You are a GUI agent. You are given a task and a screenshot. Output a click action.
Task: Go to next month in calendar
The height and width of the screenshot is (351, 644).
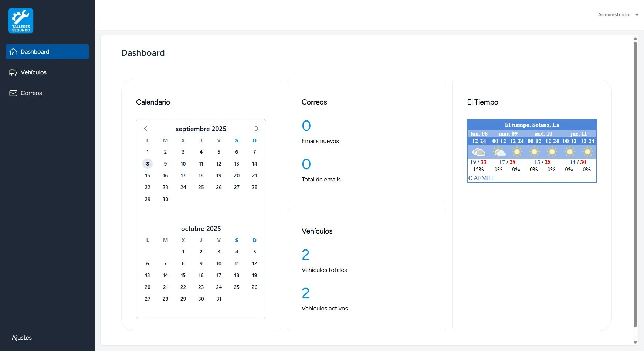pyautogui.click(x=257, y=129)
